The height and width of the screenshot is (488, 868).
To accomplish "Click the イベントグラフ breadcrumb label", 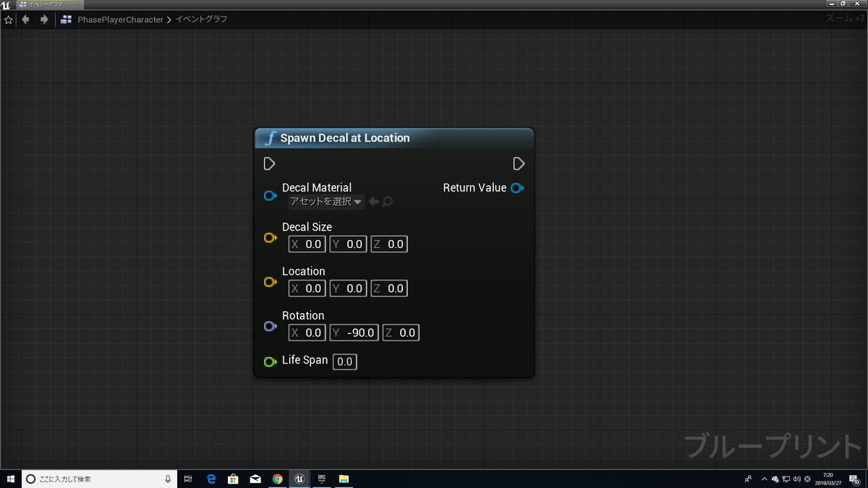I will [202, 20].
